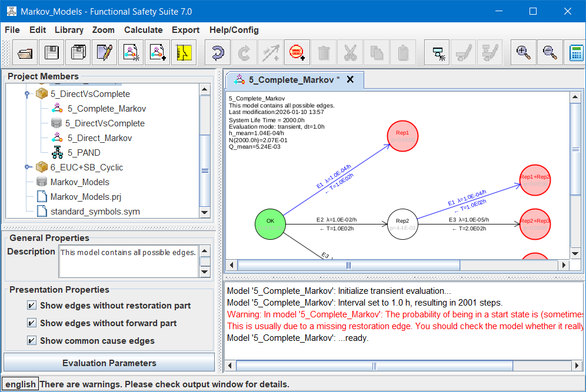Click the zoom out magnifier icon

[x=550, y=53]
